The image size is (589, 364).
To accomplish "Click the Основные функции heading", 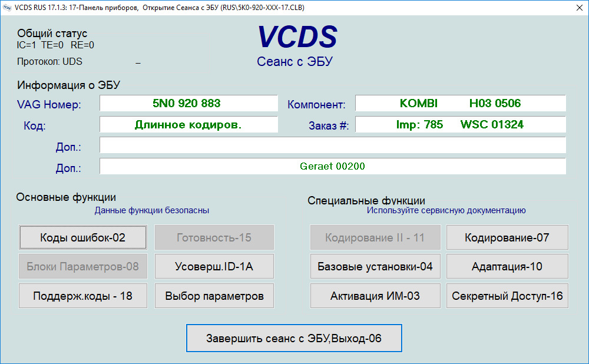I will tap(66, 197).
